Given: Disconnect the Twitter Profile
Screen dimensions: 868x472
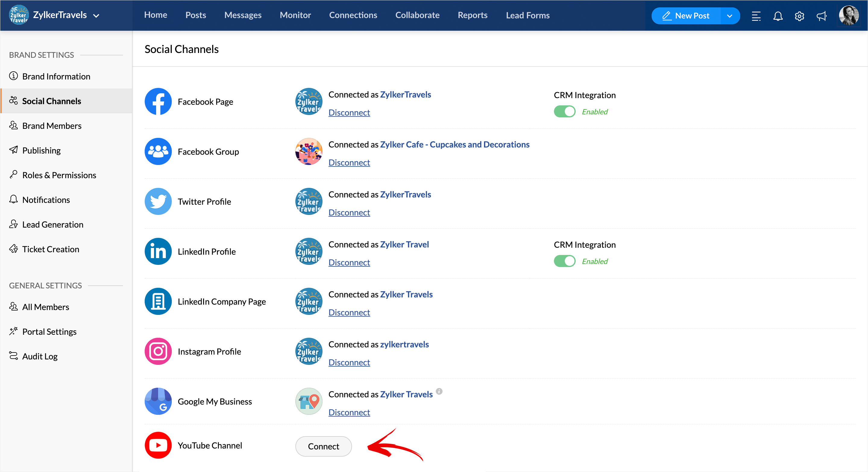Looking at the screenshot, I should (349, 213).
